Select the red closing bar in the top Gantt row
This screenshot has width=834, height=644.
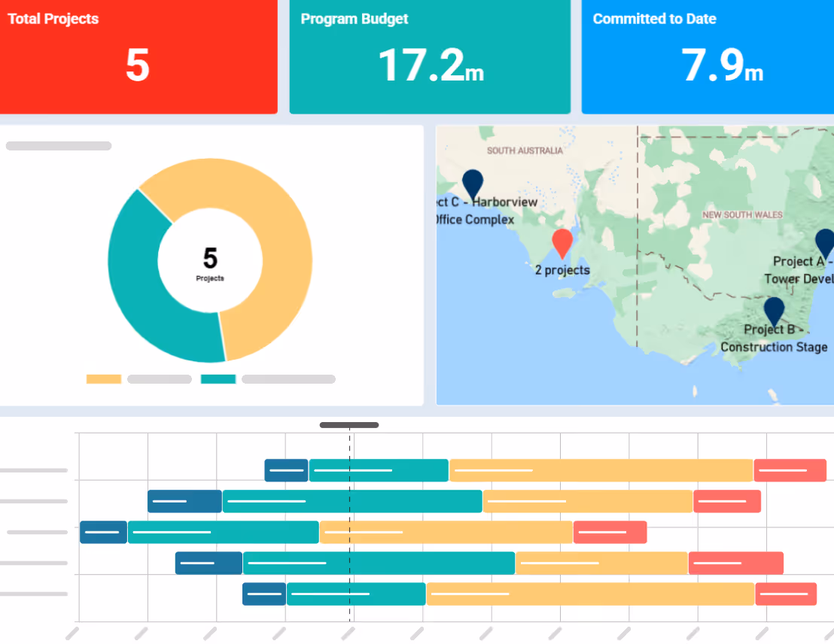790,469
